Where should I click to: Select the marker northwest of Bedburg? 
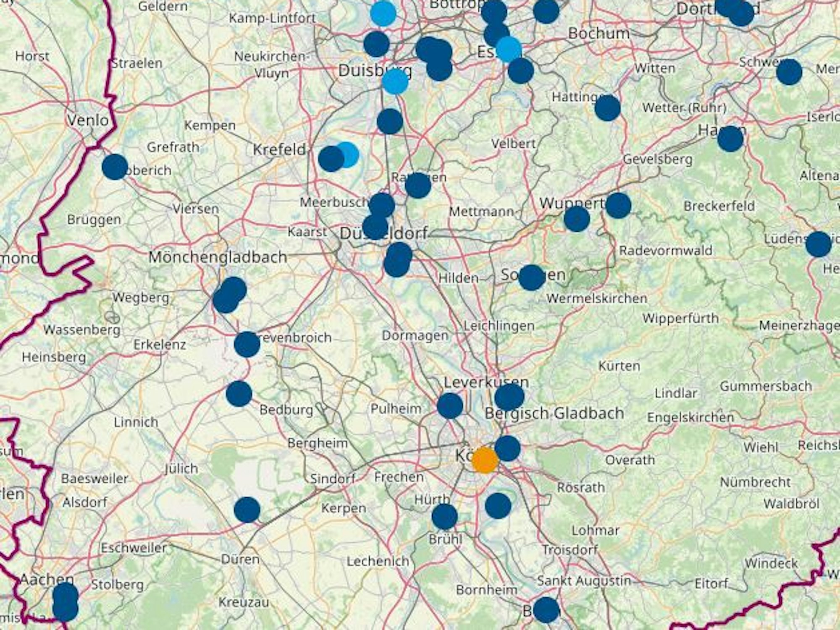[x=239, y=394]
